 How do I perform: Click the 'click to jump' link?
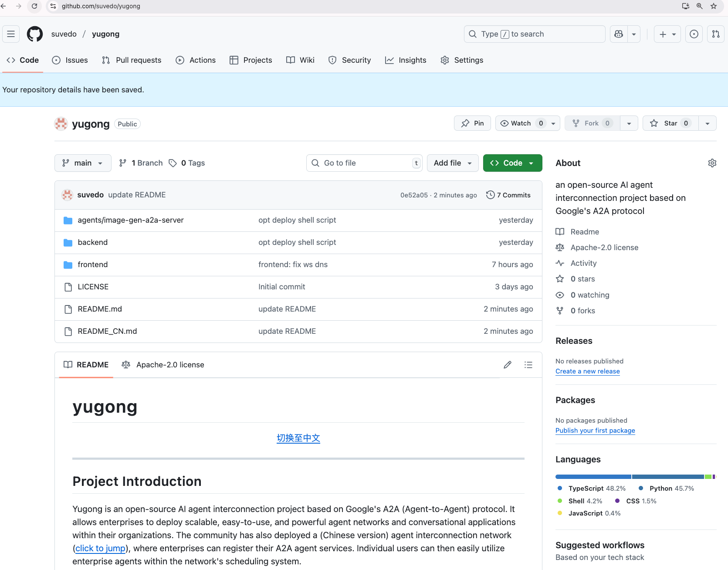101,548
